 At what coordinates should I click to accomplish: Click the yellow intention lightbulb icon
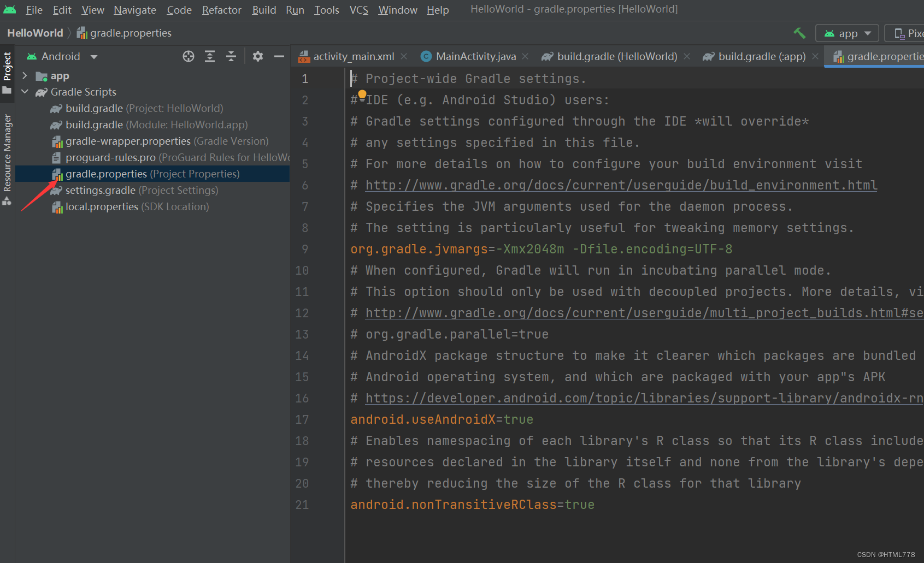(362, 96)
